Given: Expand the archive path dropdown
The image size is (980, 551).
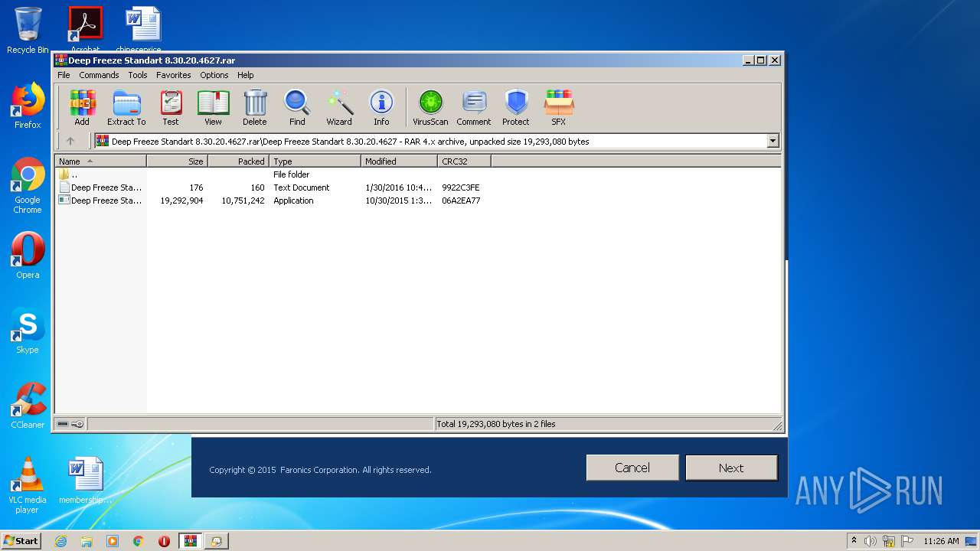Looking at the screenshot, I should [773, 141].
